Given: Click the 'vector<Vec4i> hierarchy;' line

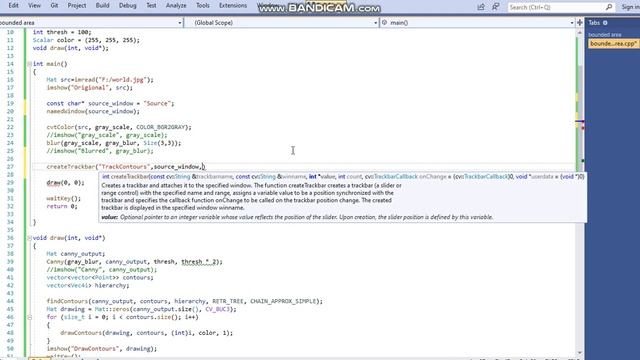Looking at the screenshot, I should (x=88, y=286).
